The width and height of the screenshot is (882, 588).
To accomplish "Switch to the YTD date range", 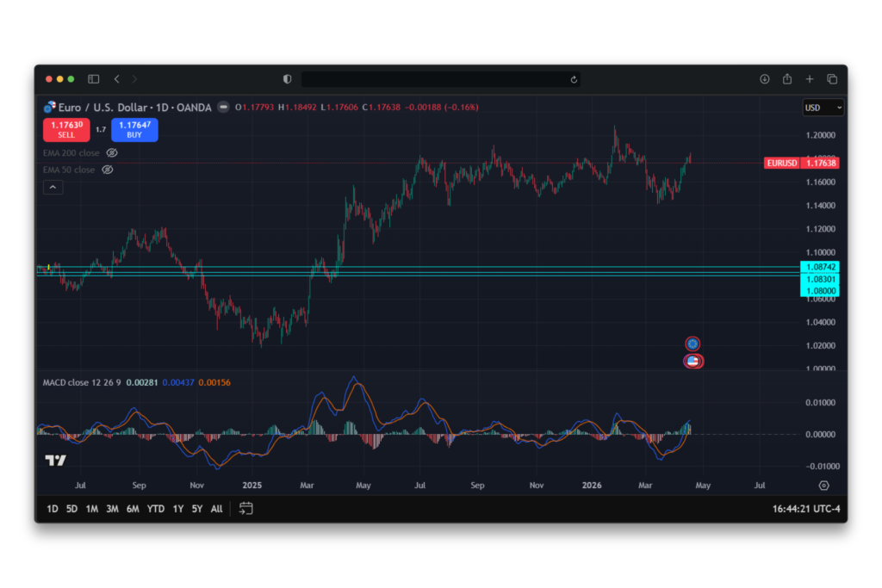I will 155,509.
